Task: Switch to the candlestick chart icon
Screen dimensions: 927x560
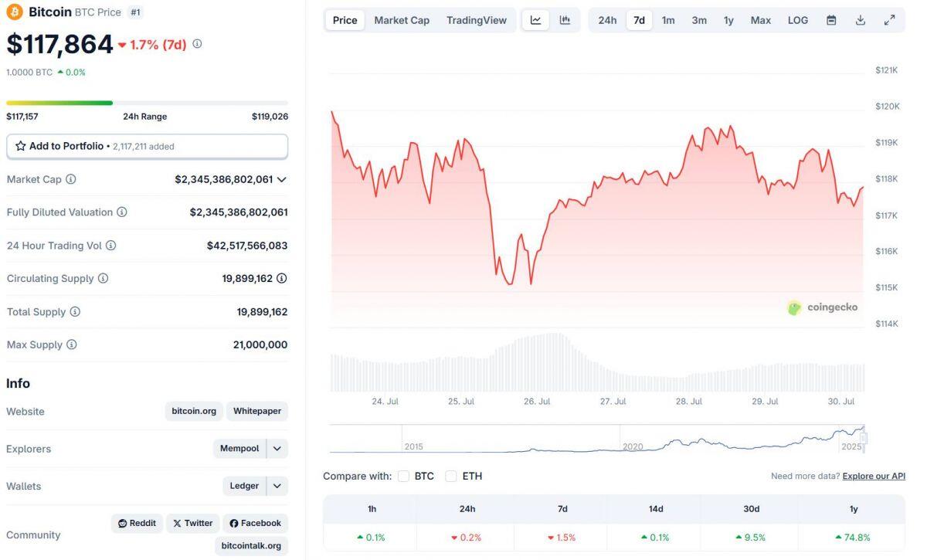Action: 563,20
